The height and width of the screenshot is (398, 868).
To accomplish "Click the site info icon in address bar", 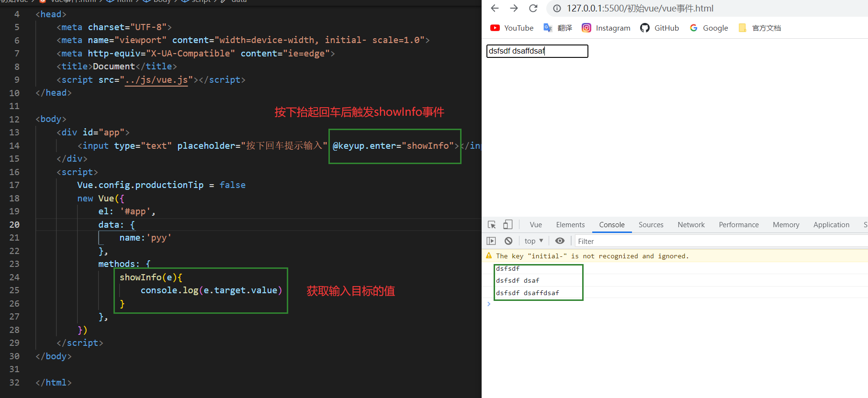I will (557, 8).
